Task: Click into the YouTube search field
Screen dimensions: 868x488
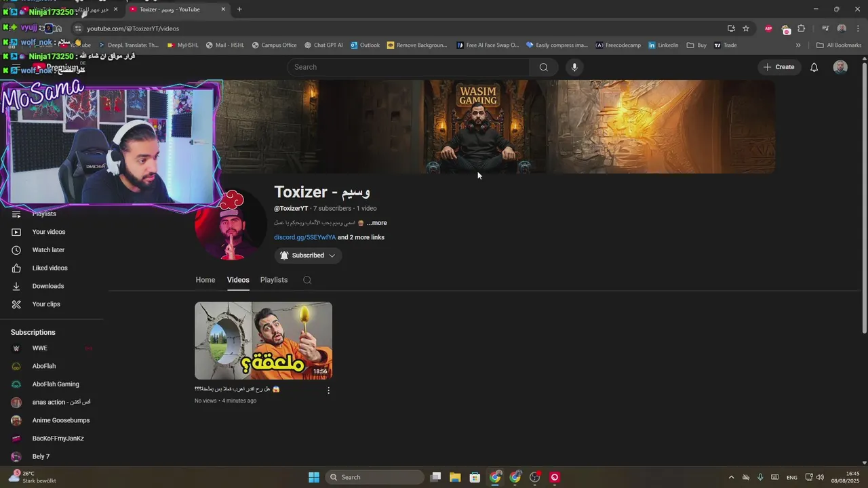Action: (x=408, y=67)
